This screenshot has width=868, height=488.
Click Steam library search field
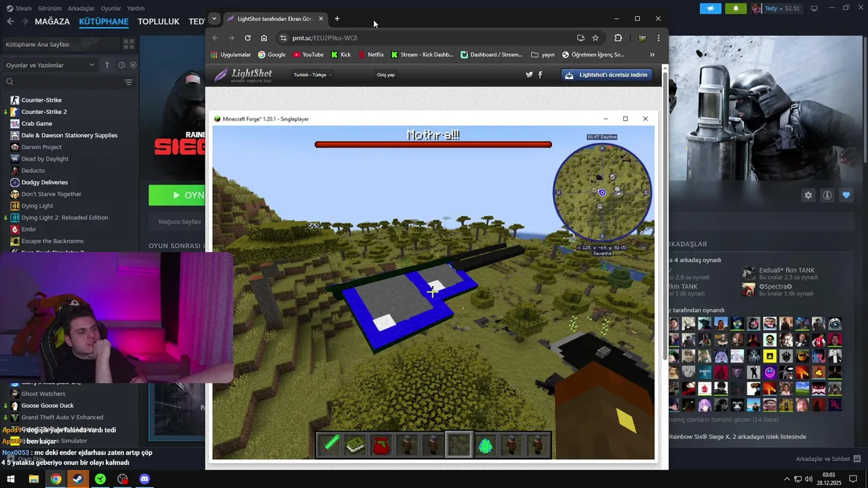63,82
